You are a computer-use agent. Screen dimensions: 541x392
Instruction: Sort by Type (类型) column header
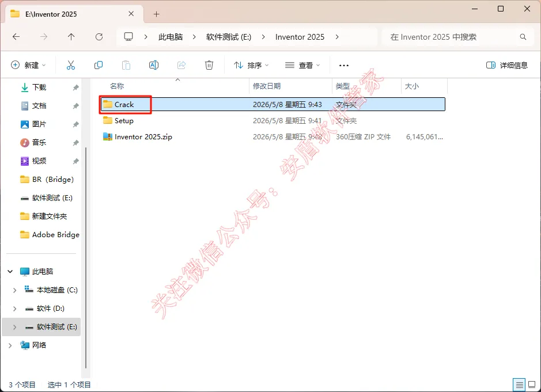point(343,86)
